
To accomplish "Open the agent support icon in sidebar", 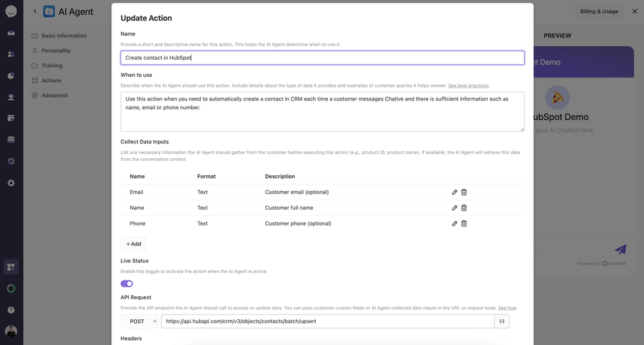I will [11, 97].
